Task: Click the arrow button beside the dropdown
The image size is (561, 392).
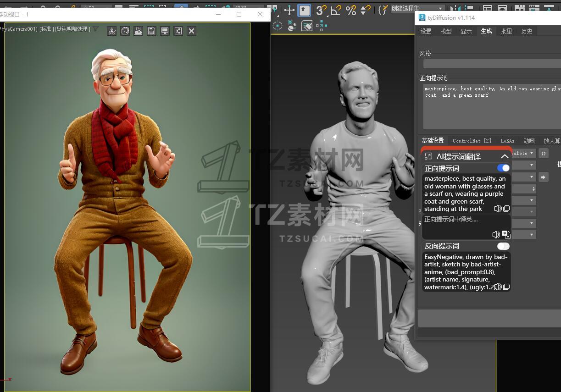Action: tap(543, 177)
